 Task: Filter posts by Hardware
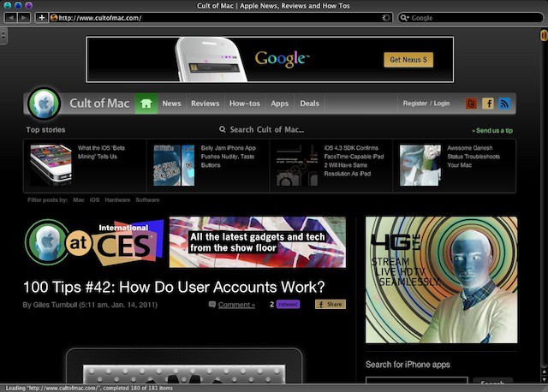point(117,199)
